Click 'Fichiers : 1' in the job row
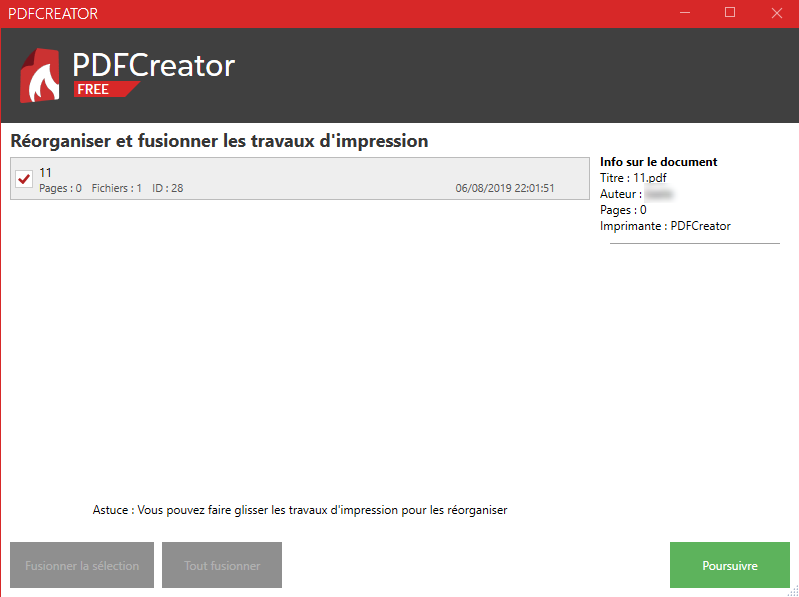 117,188
